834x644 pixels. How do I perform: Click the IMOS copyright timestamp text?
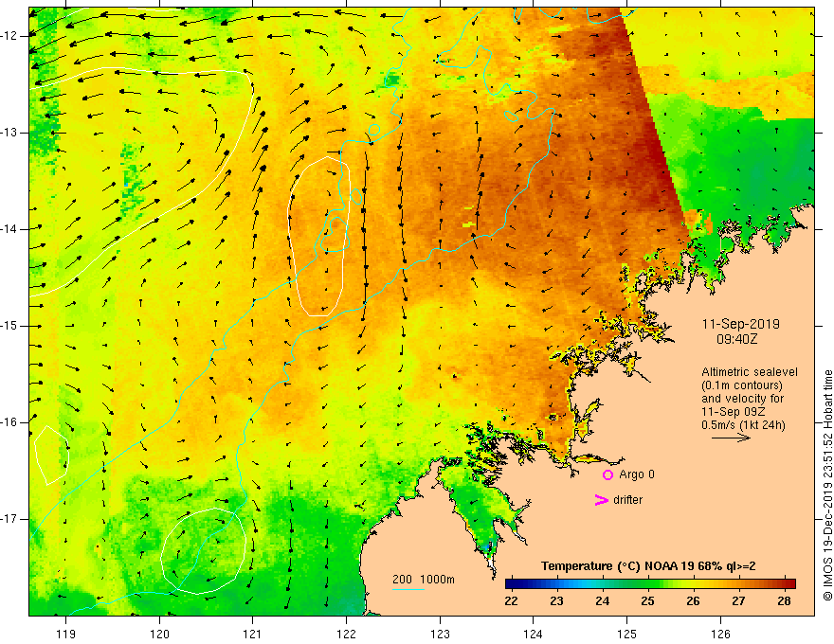[x=827, y=485]
